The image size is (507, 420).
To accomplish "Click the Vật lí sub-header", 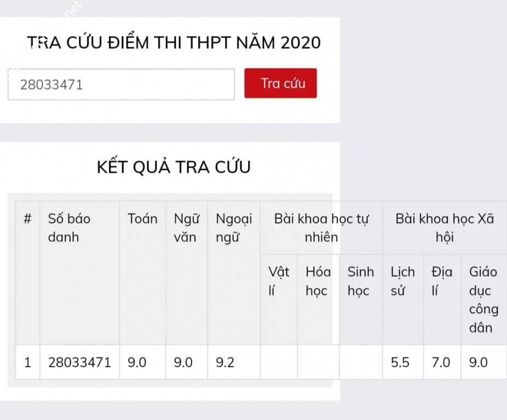I will point(279,281).
